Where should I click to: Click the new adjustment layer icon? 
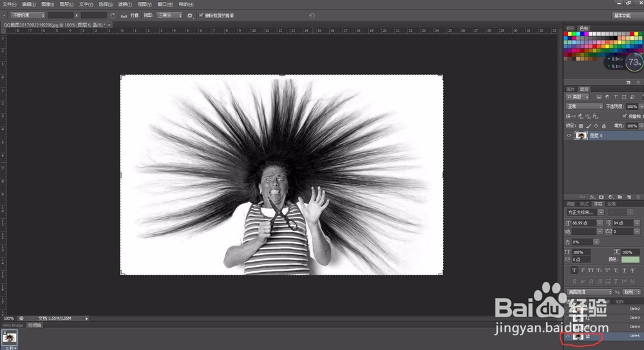[611, 197]
